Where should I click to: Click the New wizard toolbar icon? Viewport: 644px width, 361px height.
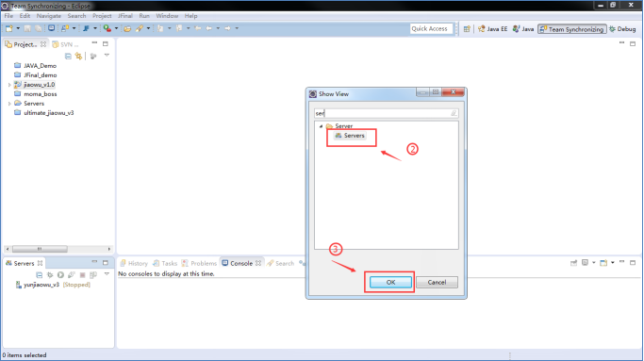pos(9,28)
